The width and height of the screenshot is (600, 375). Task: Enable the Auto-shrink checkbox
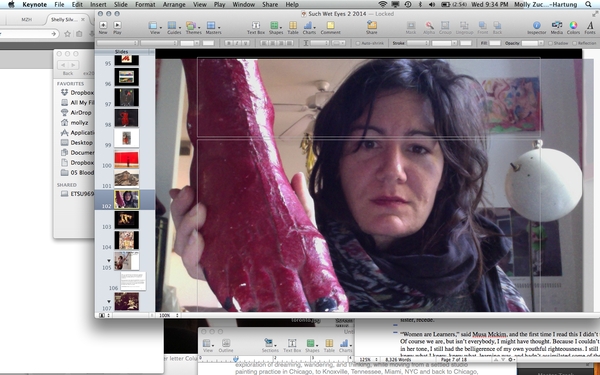coord(358,43)
